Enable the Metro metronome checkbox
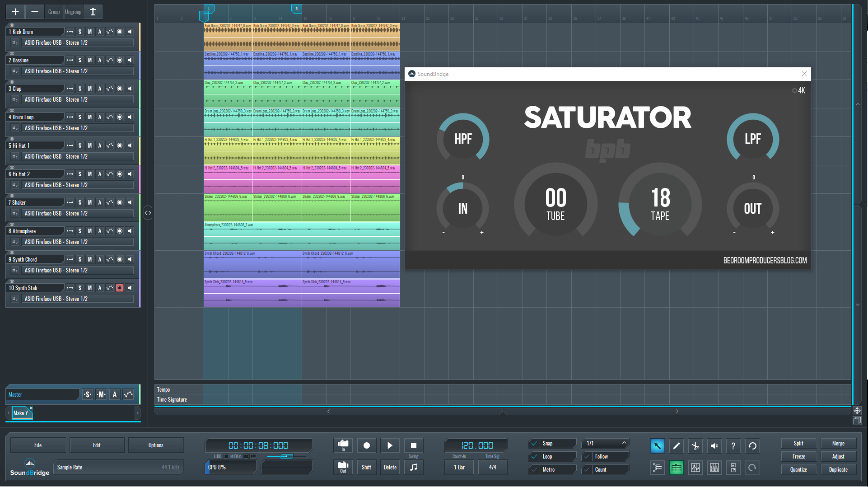The height and width of the screenshot is (487, 868). point(534,469)
